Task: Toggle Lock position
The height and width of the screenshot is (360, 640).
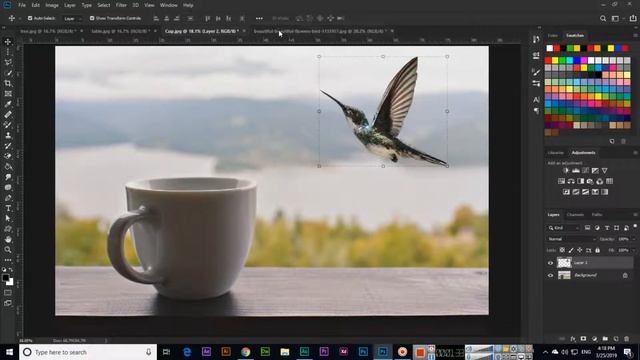Action: pyautogui.click(x=580, y=250)
